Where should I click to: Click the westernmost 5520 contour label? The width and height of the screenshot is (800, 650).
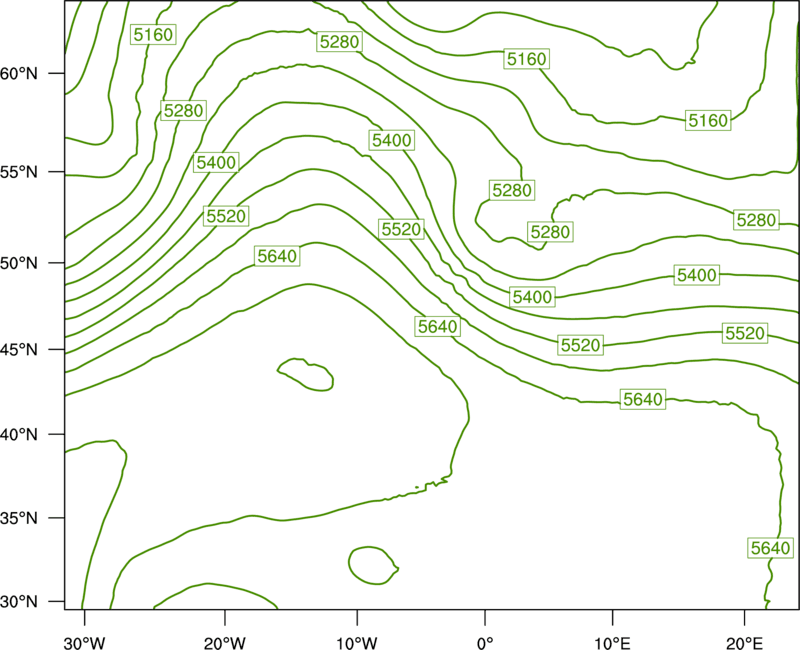tap(226, 216)
